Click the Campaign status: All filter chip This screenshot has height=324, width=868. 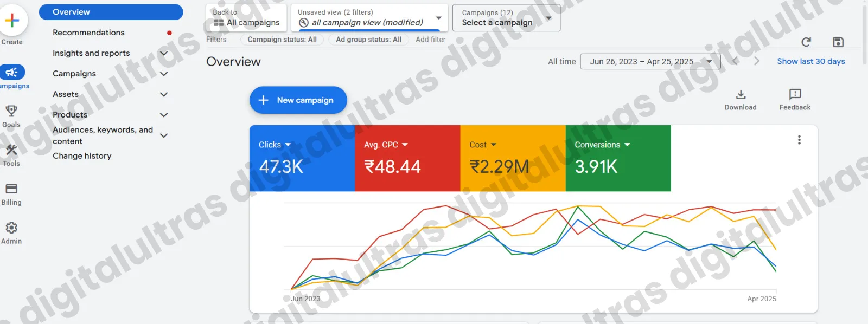[x=282, y=40]
